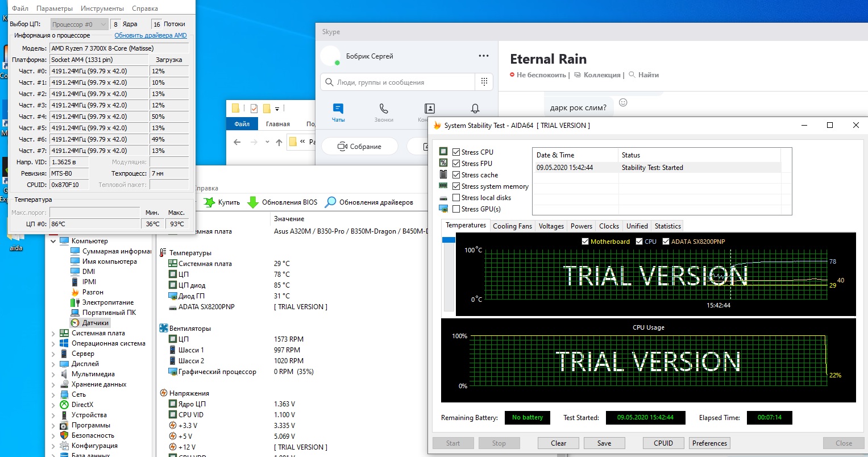Viewport: 868px width, 457px height.
Task: Expand the Системная плата tree node
Action: [53, 333]
